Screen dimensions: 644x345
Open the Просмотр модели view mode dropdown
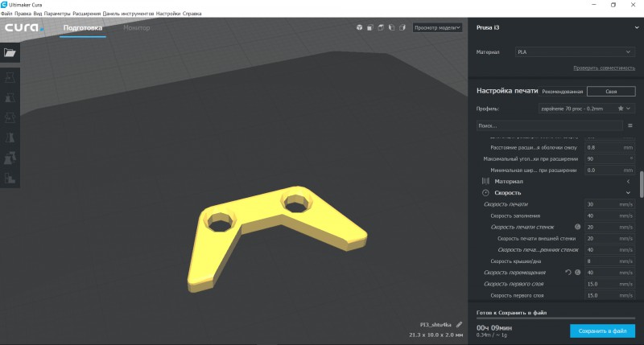coord(437,27)
